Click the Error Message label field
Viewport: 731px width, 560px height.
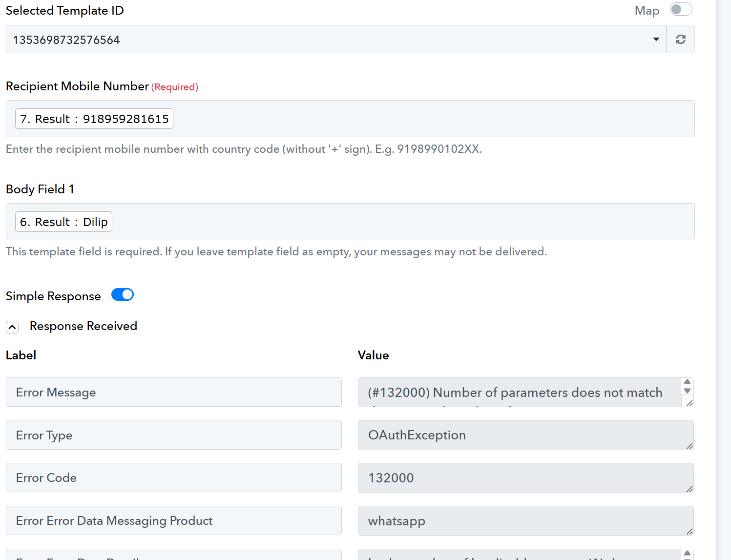click(174, 392)
